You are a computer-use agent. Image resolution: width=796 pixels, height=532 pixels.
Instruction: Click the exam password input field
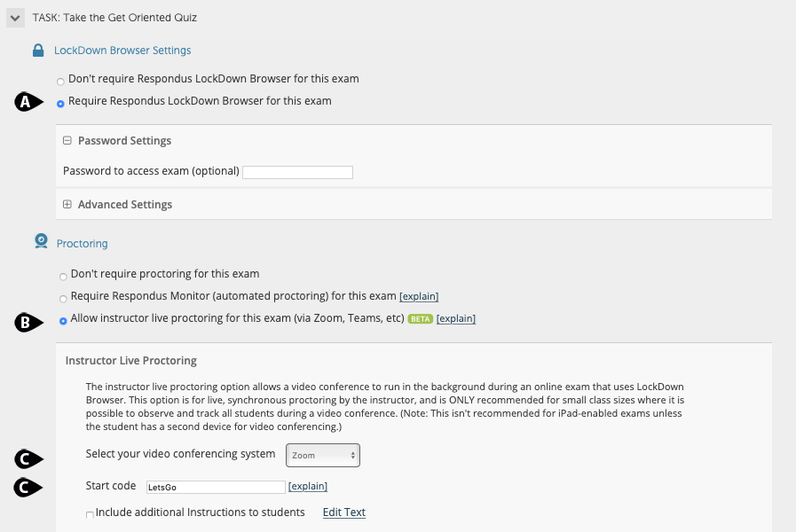tap(297, 172)
